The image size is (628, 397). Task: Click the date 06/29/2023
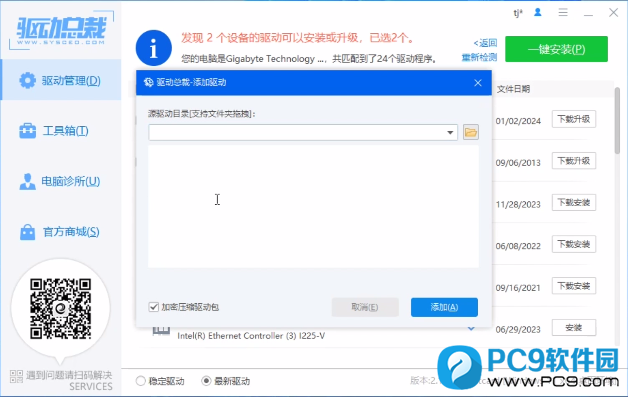tap(518, 329)
